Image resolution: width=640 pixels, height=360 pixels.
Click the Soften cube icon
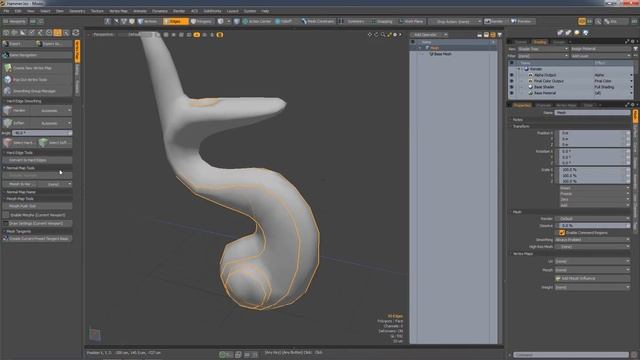[x=7, y=123]
